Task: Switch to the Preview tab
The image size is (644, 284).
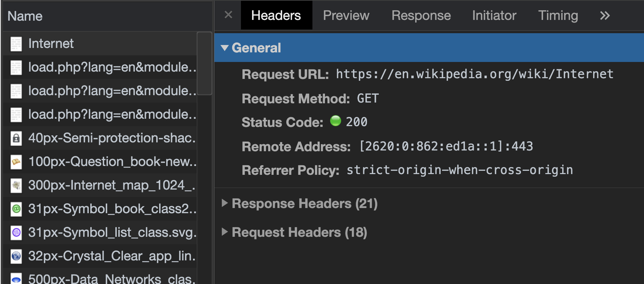Action: pos(346,15)
